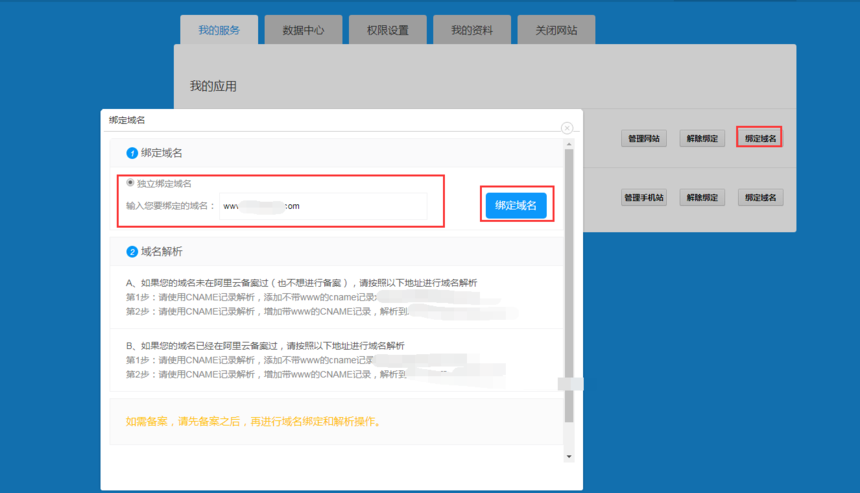Go to the 权限设置 tab
The image size is (860, 493).
pyautogui.click(x=387, y=30)
